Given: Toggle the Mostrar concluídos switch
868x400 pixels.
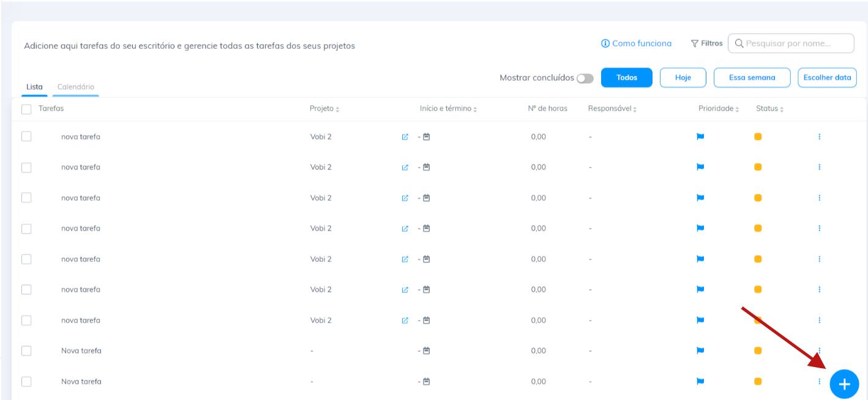Looking at the screenshot, I should coord(585,78).
